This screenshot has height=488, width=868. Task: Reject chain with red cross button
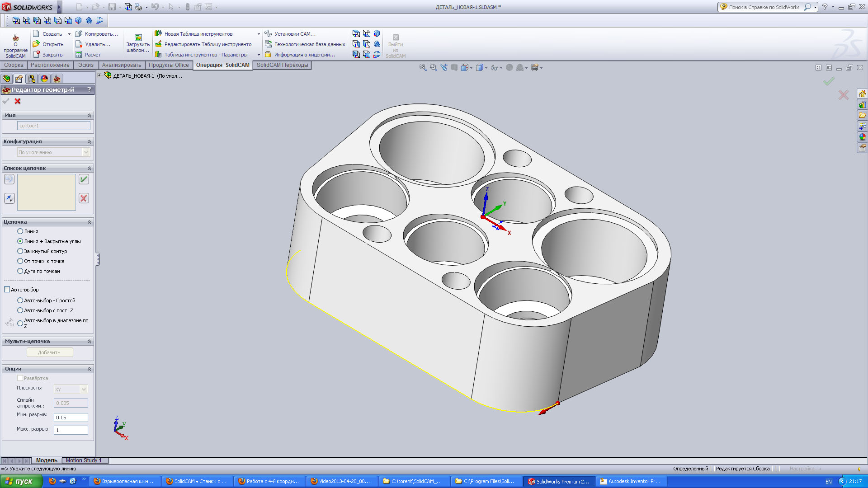pos(84,198)
